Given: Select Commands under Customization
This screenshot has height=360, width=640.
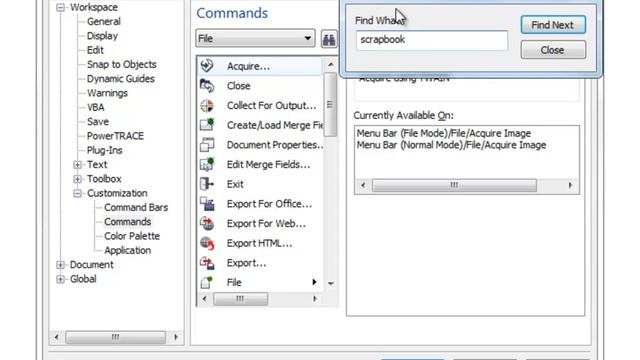Looking at the screenshot, I should [x=127, y=222].
